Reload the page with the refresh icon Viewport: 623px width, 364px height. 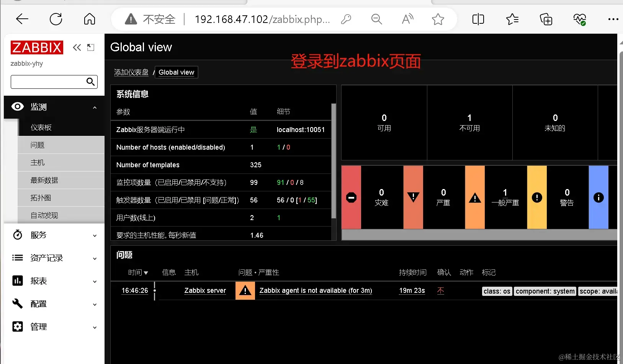click(x=56, y=19)
